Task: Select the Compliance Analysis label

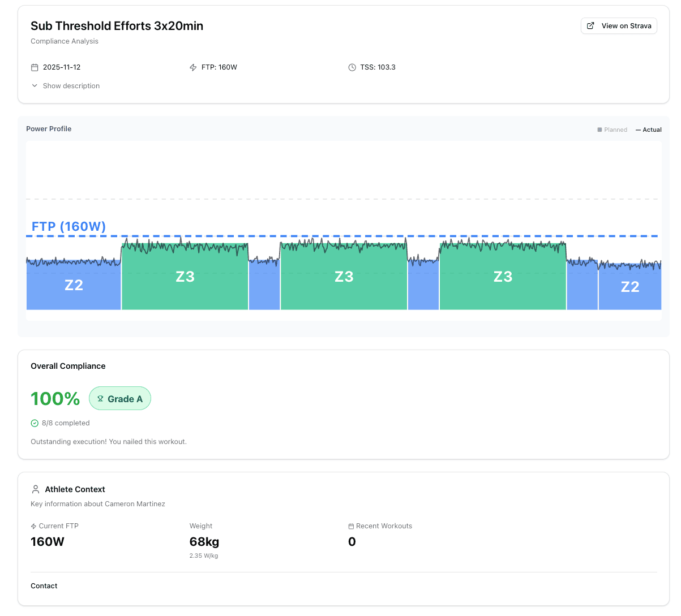Action: click(64, 41)
